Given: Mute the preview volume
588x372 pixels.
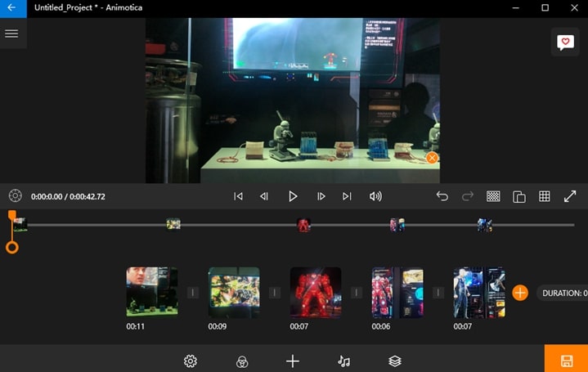Looking at the screenshot, I should [x=375, y=196].
